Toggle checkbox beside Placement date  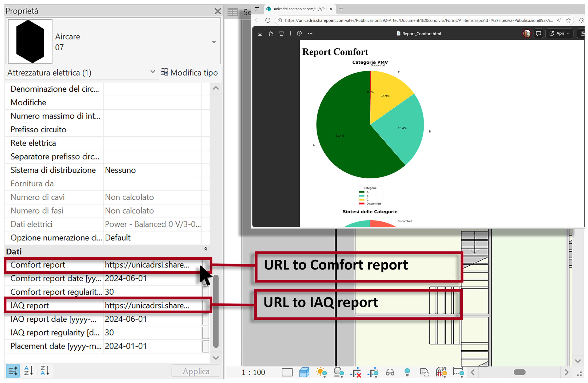[x=206, y=346]
